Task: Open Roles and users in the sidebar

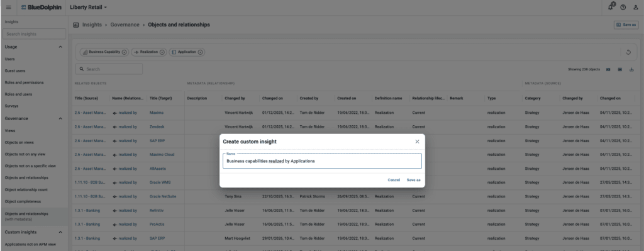Action: click(18, 94)
